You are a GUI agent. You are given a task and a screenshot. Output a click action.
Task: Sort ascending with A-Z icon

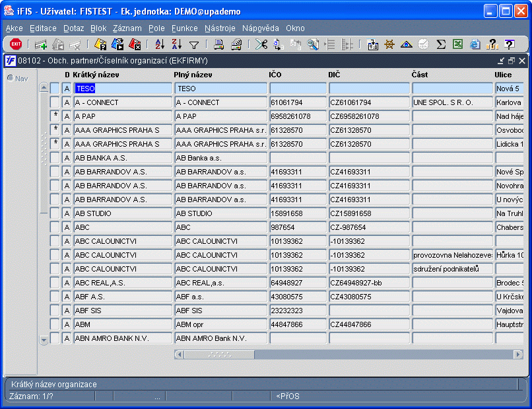[x=160, y=44]
